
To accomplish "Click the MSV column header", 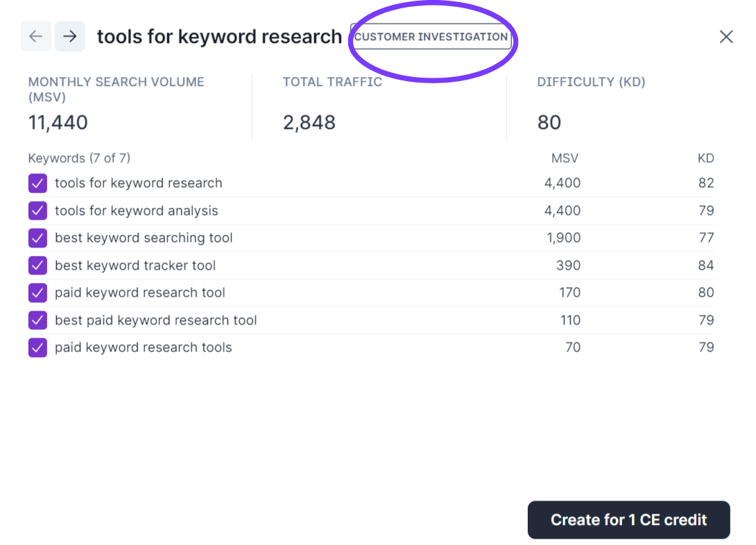I will point(565,158).
